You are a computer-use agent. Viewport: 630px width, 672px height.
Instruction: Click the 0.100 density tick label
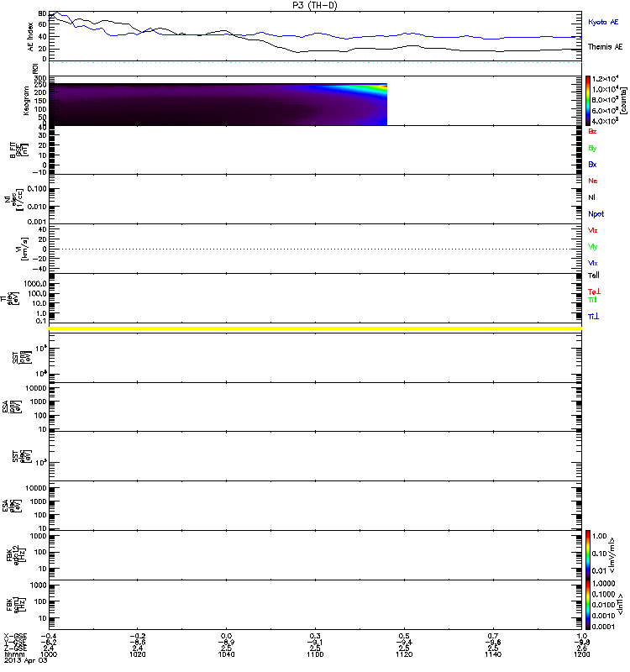[37, 188]
